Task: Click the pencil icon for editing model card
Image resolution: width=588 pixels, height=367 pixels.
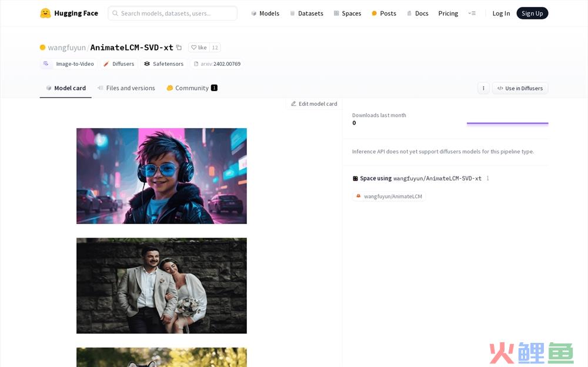Action: click(293, 104)
